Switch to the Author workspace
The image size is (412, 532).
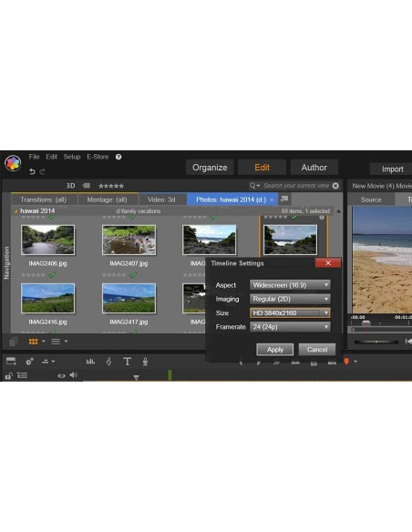tap(314, 168)
